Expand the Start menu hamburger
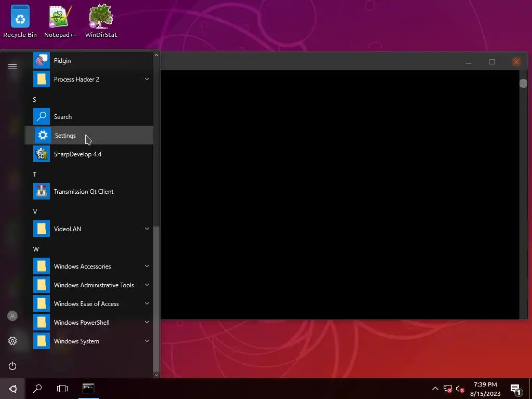The height and width of the screenshot is (399, 532). (12, 67)
